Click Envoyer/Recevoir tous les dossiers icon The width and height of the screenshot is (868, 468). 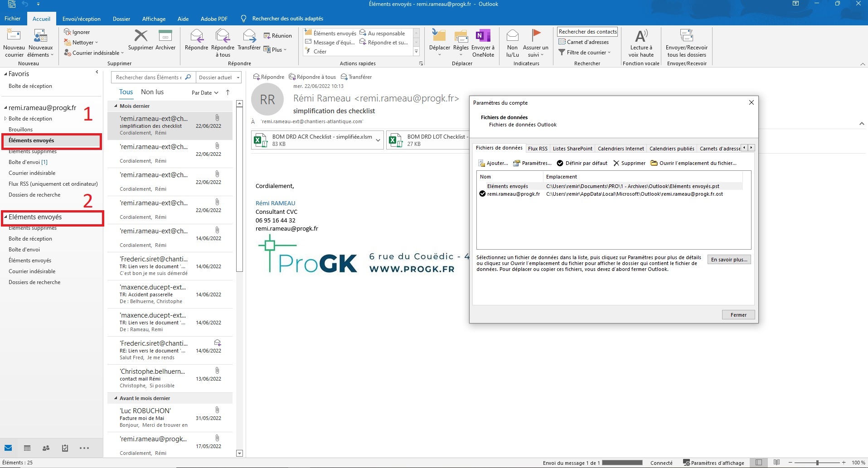pos(686,36)
